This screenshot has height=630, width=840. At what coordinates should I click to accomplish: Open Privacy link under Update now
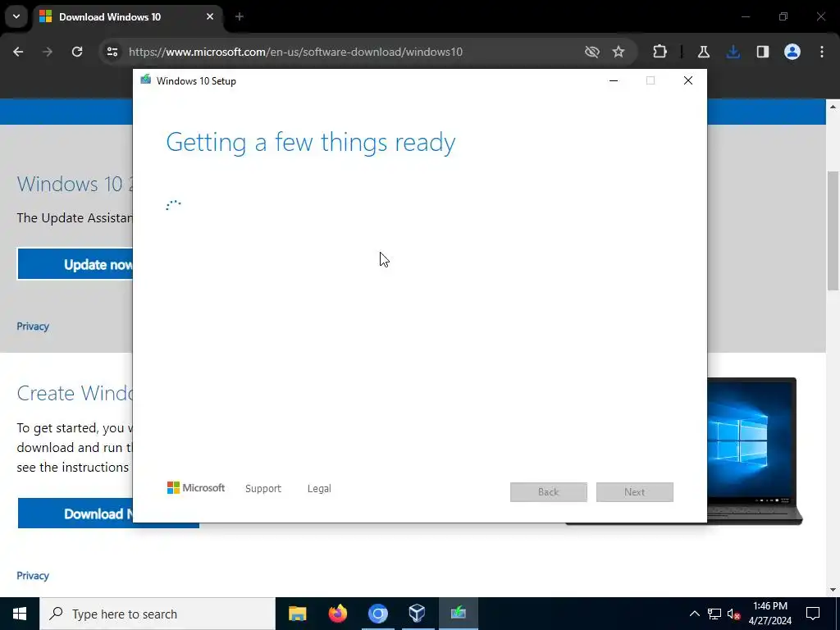(33, 326)
